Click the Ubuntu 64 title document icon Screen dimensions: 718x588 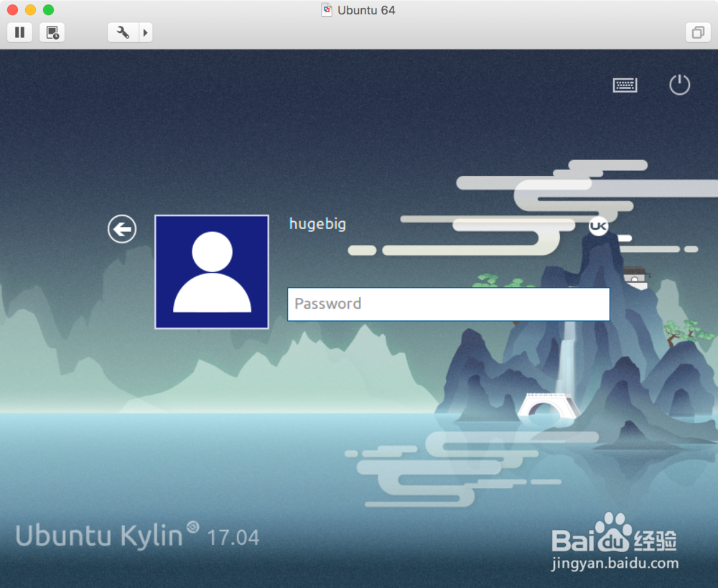[x=327, y=9]
